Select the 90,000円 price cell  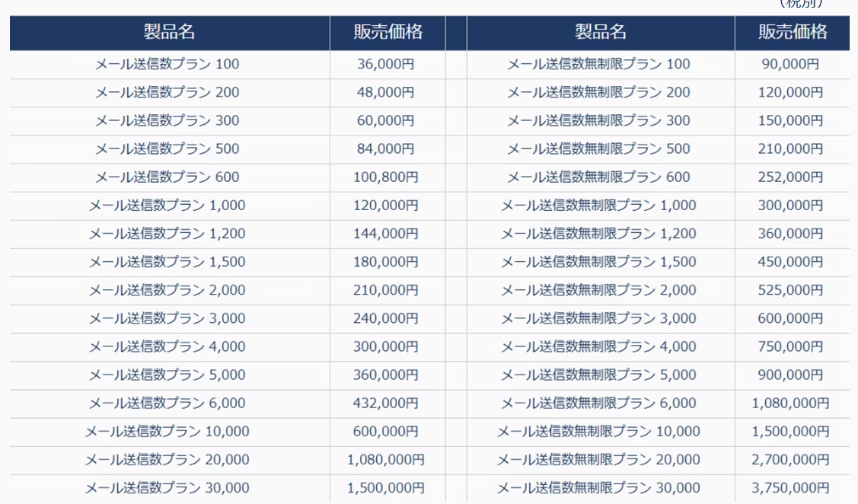coord(790,64)
